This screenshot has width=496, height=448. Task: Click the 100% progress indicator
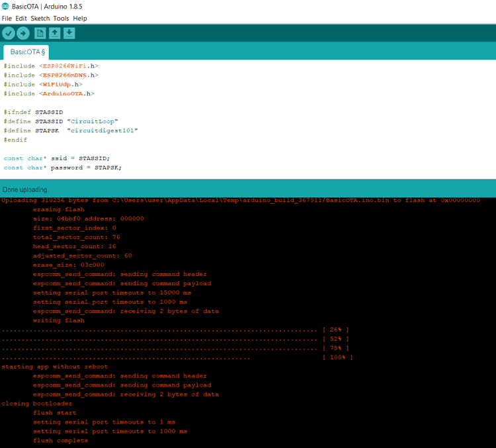click(x=337, y=357)
